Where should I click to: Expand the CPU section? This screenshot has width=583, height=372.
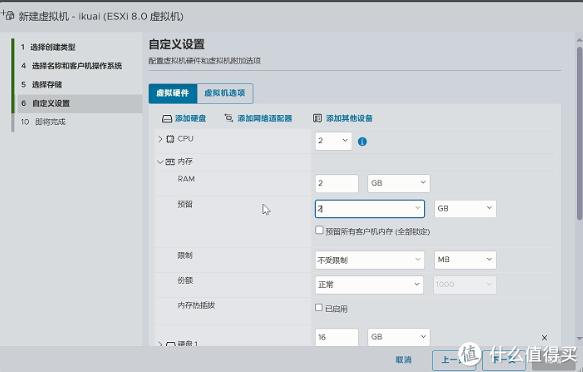pyautogui.click(x=160, y=139)
